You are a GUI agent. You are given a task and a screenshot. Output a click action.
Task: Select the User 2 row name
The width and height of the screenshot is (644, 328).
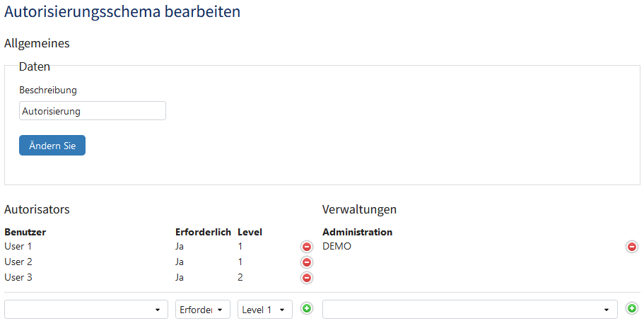[x=18, y=262]
